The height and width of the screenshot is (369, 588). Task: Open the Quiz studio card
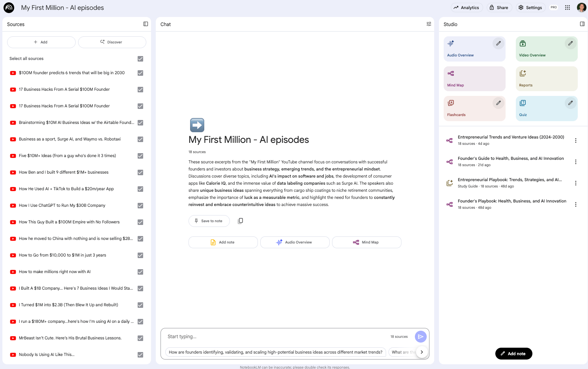tap(547, 109)
